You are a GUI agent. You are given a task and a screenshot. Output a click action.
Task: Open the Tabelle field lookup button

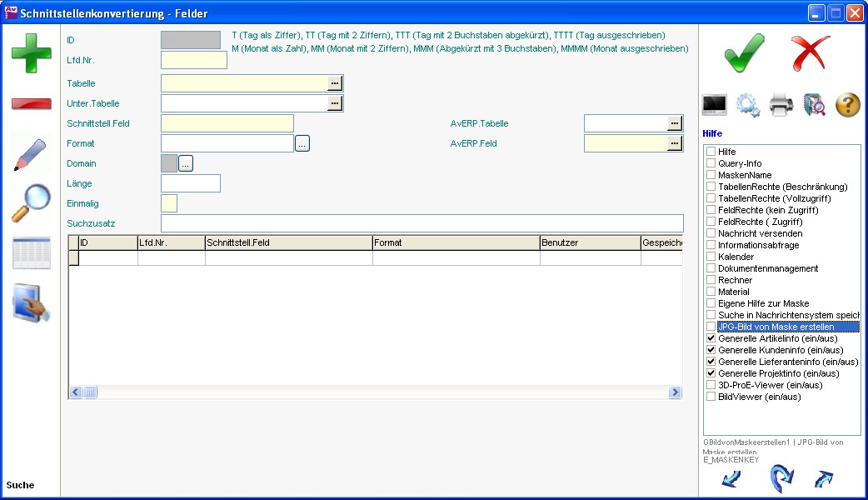pyautogui.click(x=335, y=83)
